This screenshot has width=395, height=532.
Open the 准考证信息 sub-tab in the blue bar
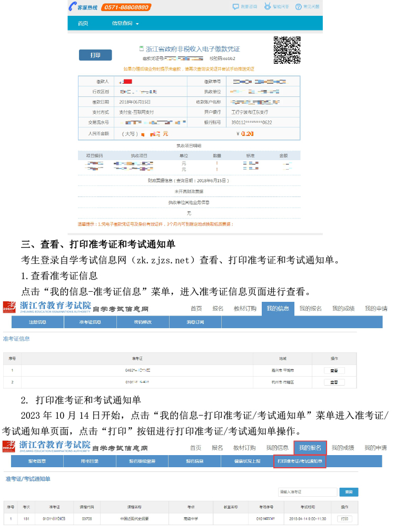(x=90, y=322)
